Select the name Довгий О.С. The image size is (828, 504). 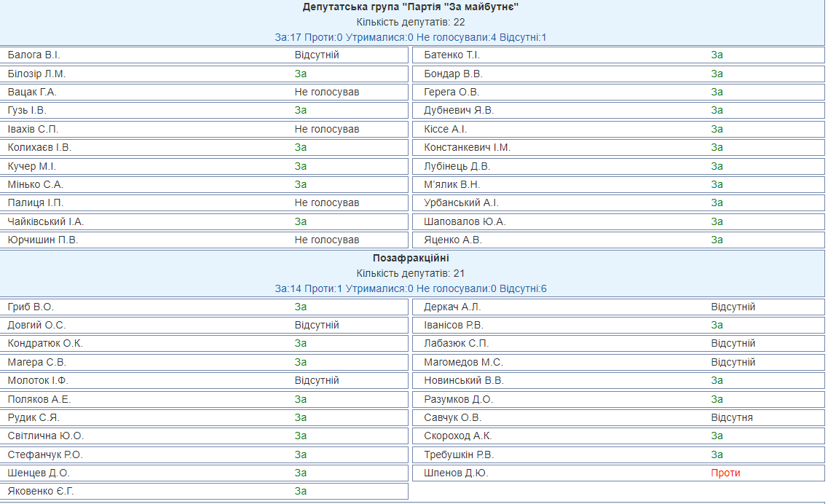tap(36, 326)
